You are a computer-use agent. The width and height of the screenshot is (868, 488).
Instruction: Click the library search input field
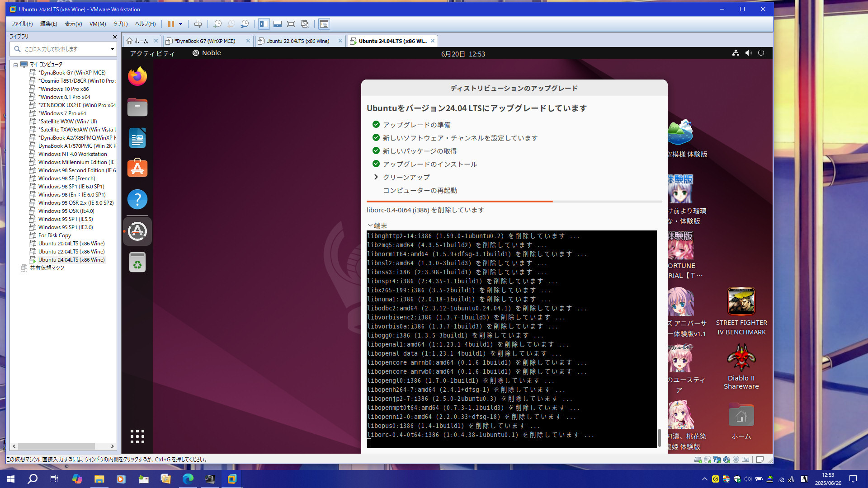click(63, 49)
